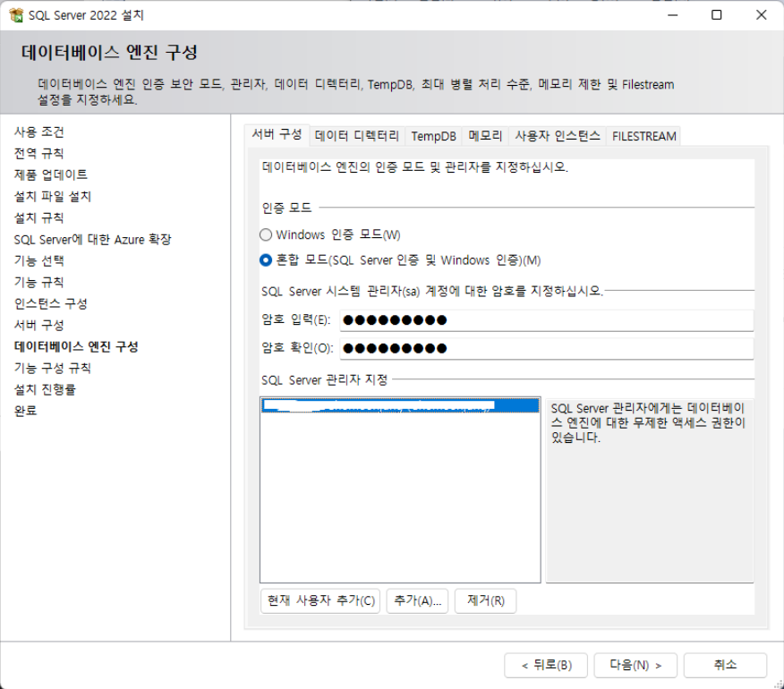
Task: Click 기능 구성 규칙 step in sidebar
Action: [53, 369]
